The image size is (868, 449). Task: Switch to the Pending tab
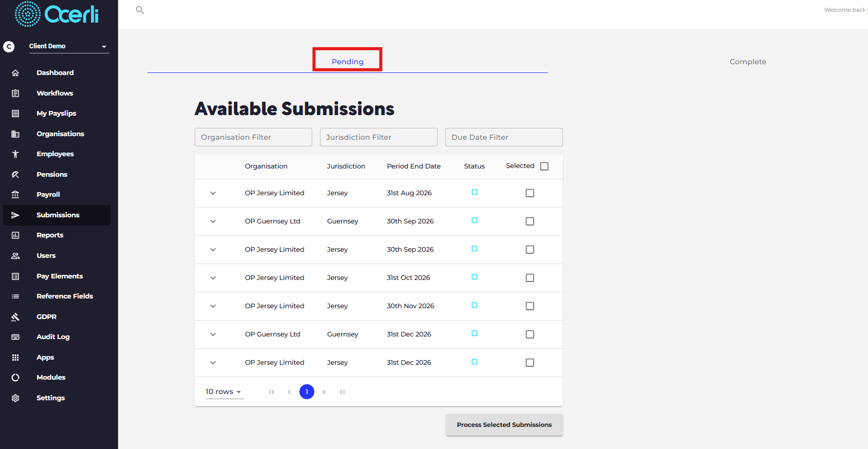348,62
